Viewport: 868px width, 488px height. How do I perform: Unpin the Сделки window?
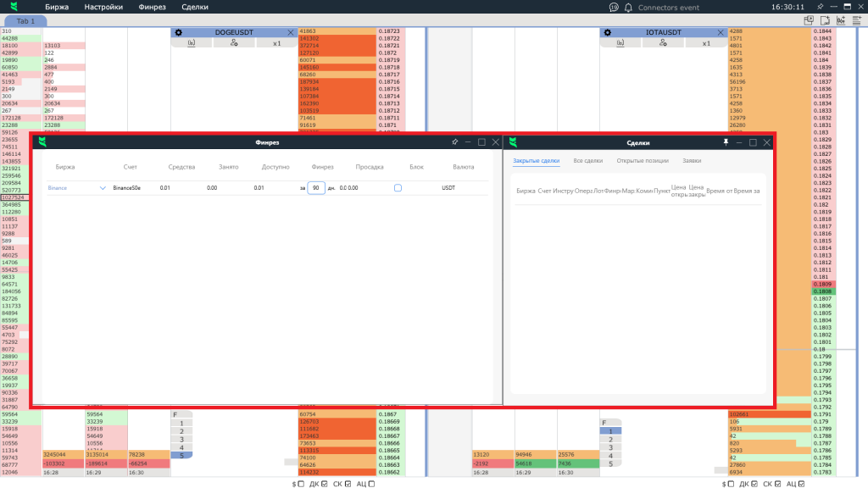pos(725,142)
